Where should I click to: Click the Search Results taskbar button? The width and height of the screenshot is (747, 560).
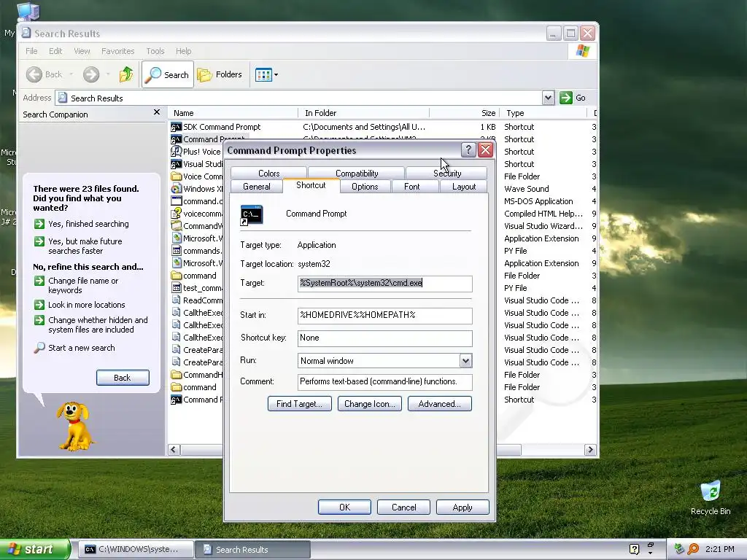[x=252, y=550]
